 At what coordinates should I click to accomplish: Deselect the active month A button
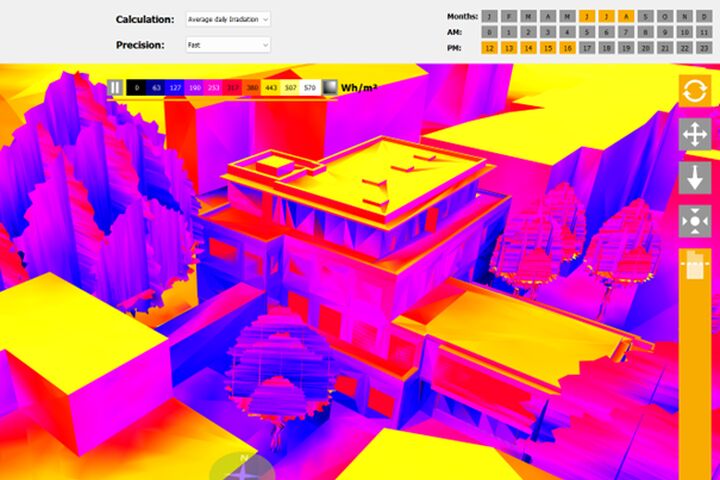[x=626, y=17]
